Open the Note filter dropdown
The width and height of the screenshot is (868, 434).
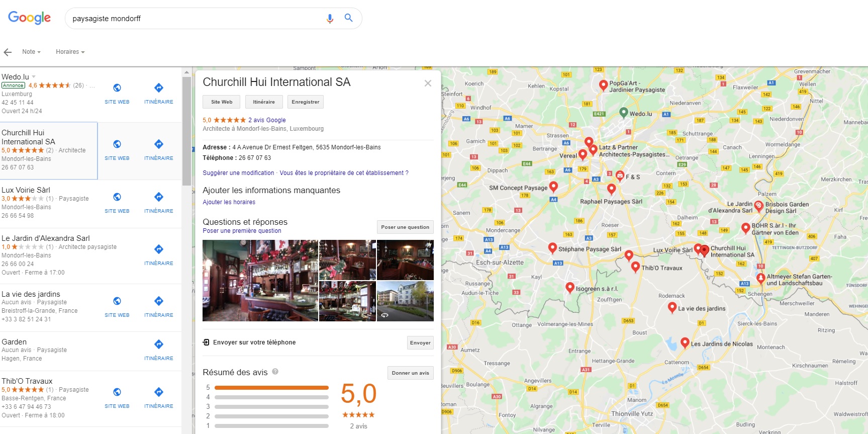coord(31,52)
